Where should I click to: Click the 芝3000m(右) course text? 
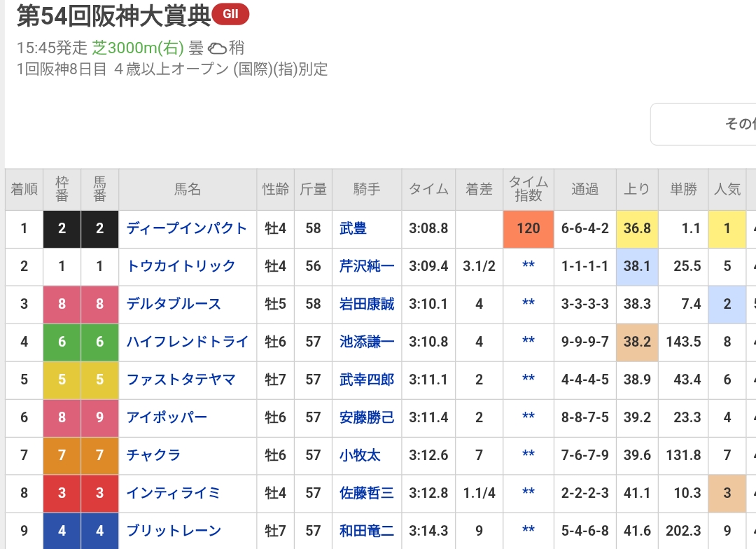tap(138, 48)
